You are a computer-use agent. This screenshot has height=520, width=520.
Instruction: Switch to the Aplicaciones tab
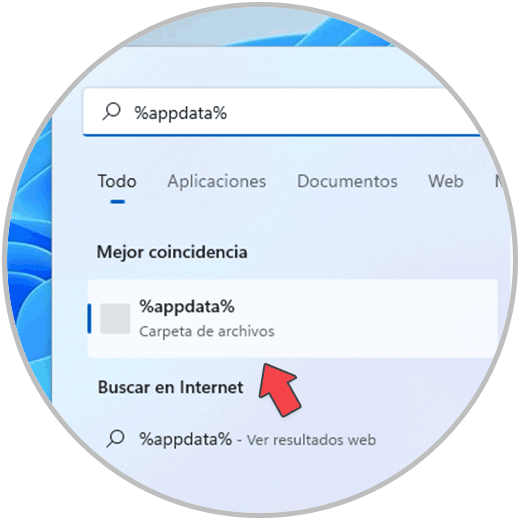click(x=217, y=182)
